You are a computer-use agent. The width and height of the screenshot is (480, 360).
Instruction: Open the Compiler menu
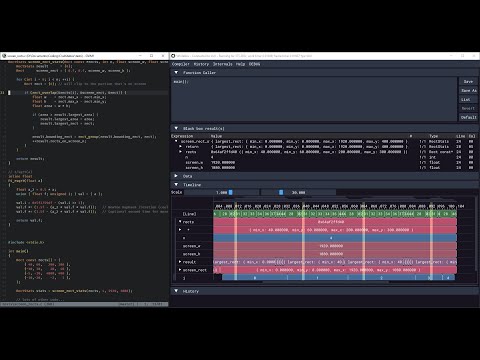tap(181, 64)
